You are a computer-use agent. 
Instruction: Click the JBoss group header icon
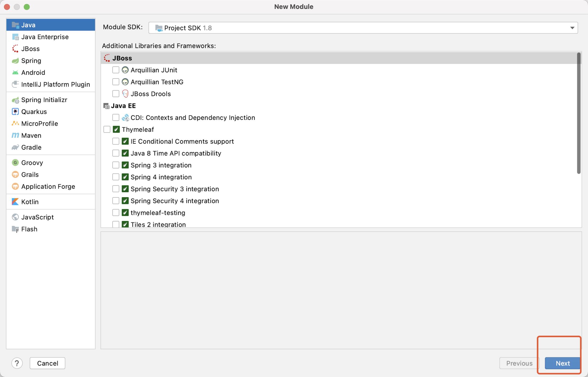click(x=107, y=58)
